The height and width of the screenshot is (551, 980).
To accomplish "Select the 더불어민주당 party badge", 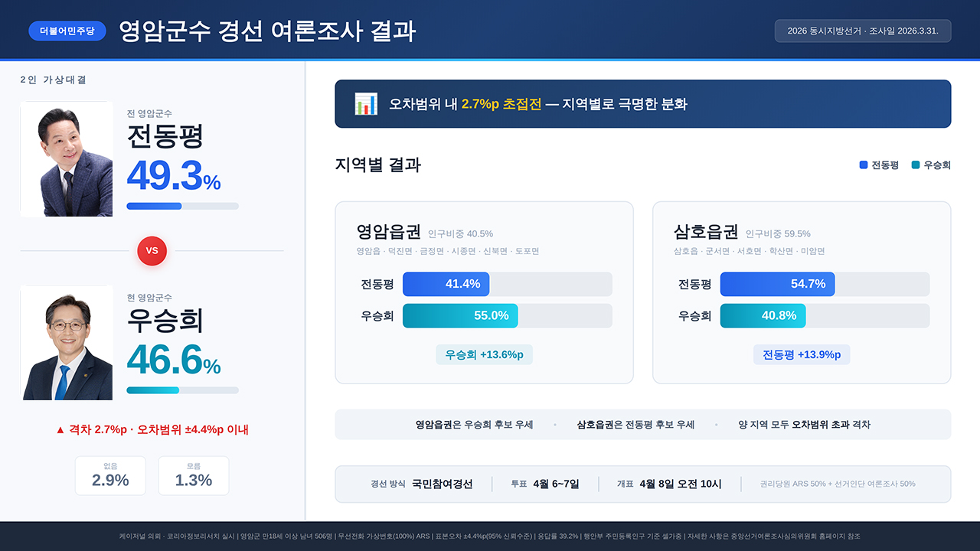I will click(67, 31).
